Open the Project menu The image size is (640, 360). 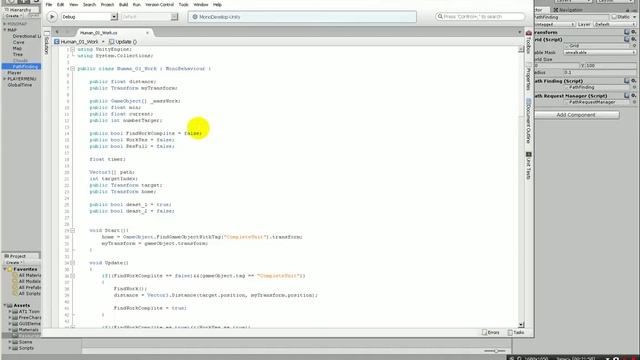pyautogui.click(x=107, y=4)
